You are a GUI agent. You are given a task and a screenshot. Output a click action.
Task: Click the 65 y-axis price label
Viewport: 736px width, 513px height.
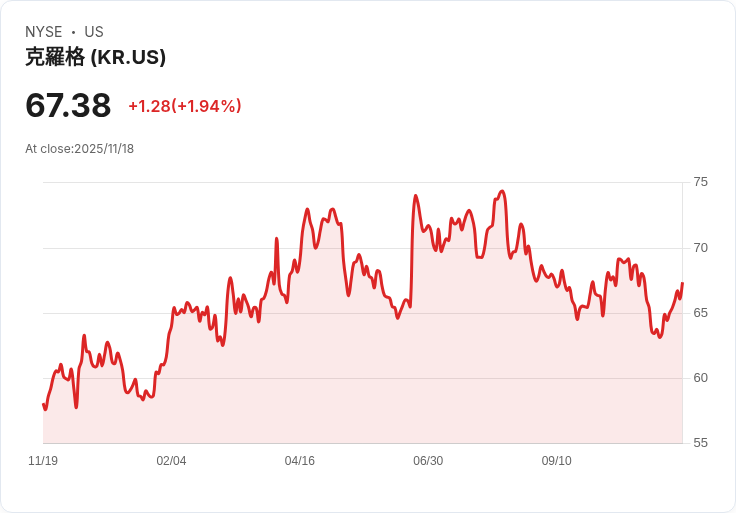point(700,313)
